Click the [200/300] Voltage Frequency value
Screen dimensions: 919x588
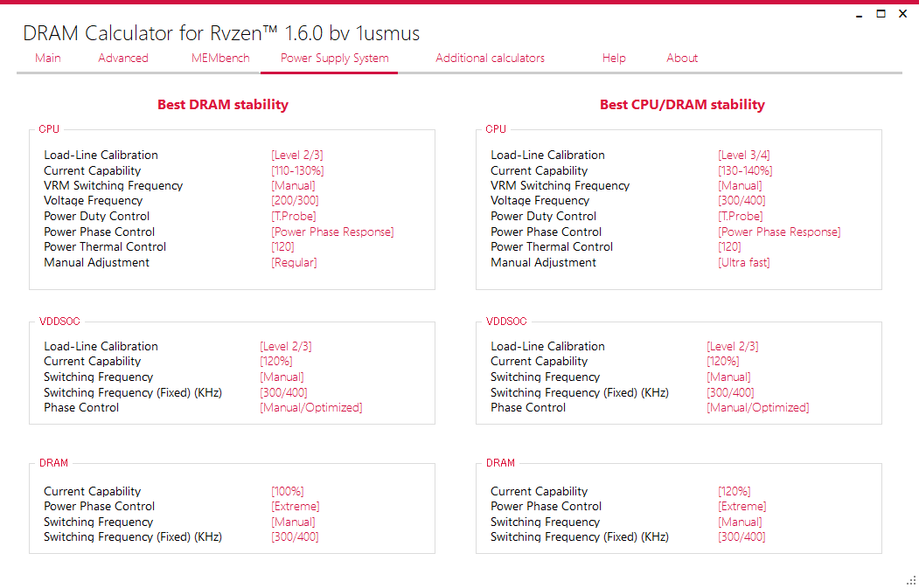[x=295, y=200]
